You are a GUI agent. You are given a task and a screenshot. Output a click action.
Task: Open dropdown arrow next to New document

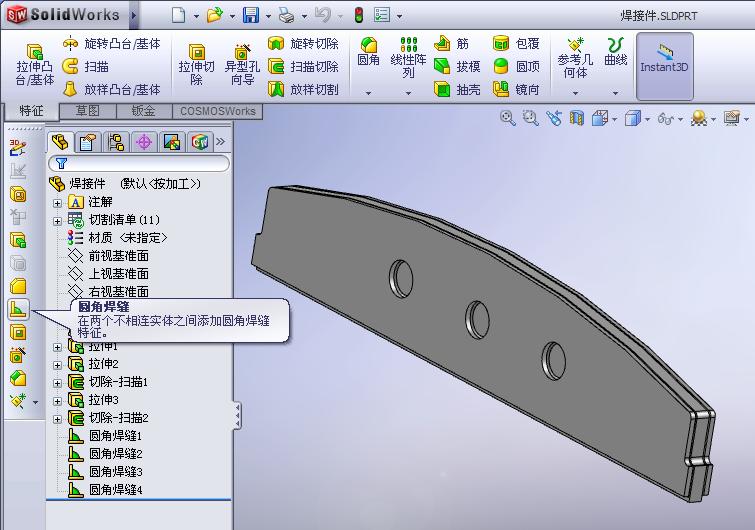(196, 16)
